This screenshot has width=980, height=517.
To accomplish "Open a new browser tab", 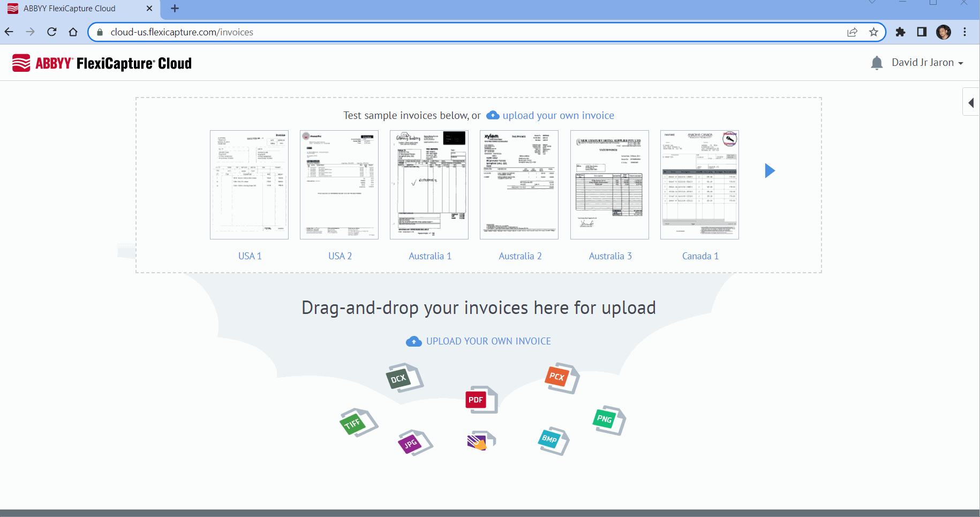I will point(175,9).
